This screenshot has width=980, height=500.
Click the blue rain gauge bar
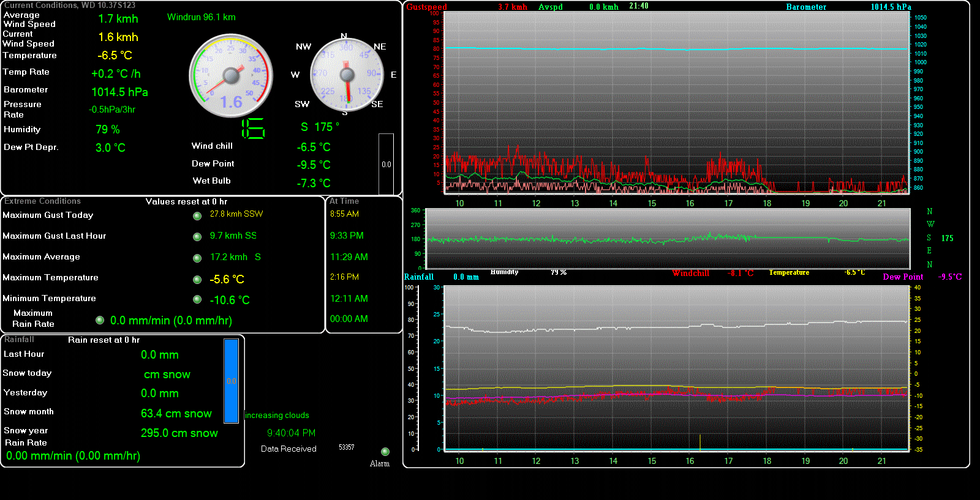coord(231,381)
